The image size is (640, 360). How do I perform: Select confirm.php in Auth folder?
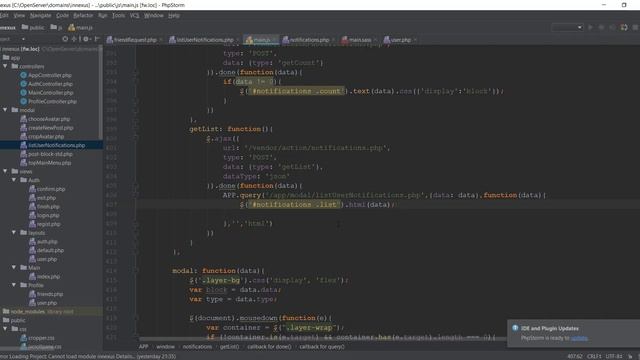point(47,189)
